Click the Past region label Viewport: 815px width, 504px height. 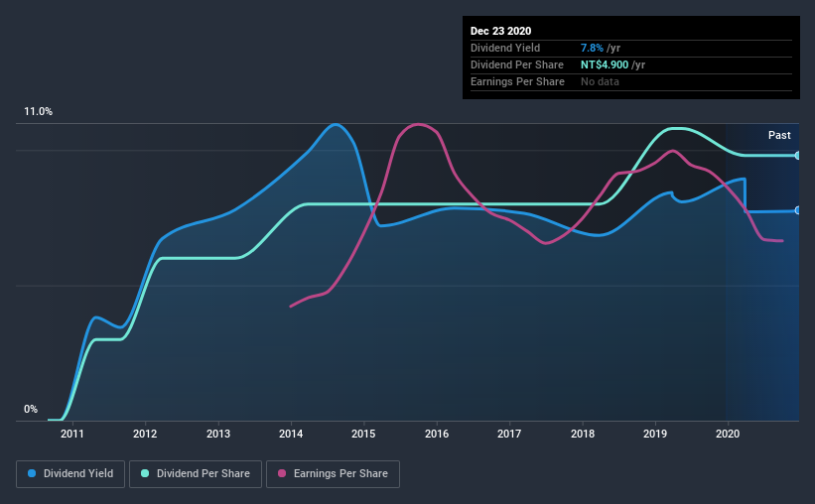click(779, 135)
